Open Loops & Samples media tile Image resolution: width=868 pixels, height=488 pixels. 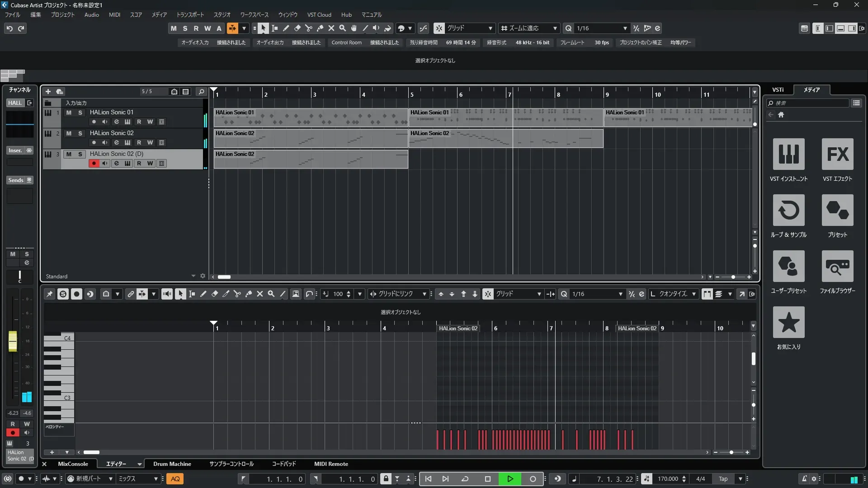coord(788,211)
